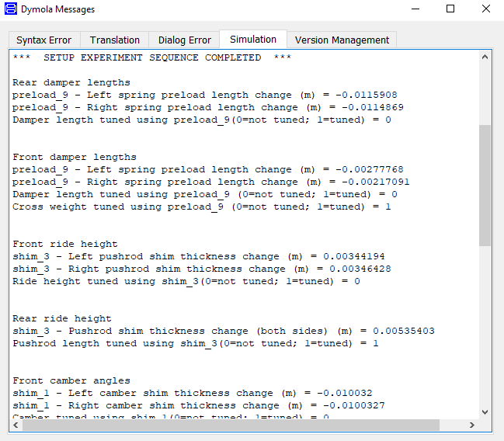Click the value -0.00277768
Image resolution: width=504 pixels, height=441 pixels.
click(370, 169)
